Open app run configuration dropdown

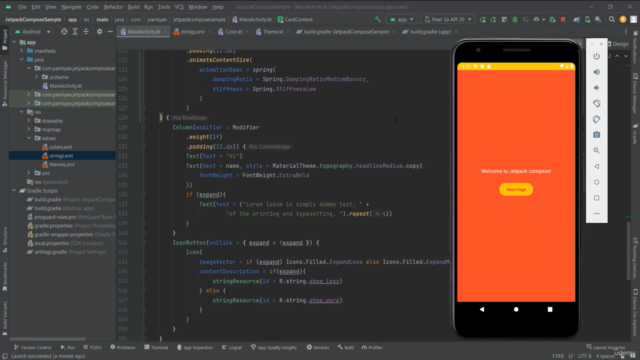(402, 19)
